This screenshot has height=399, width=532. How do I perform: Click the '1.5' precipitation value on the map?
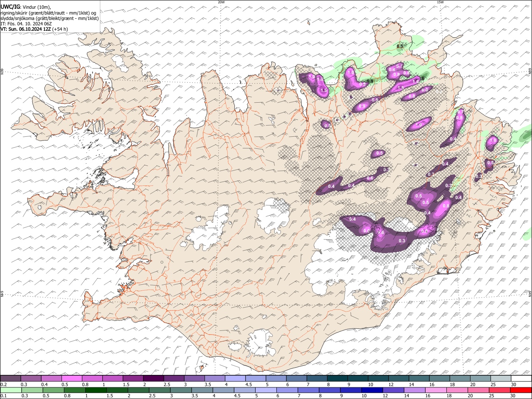tap(401, 88)
